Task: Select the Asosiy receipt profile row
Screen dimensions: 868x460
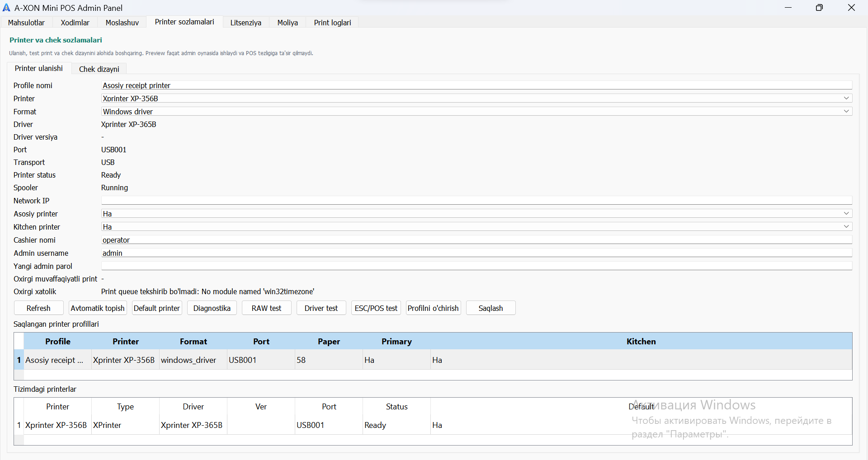Action: click(54, 360)
